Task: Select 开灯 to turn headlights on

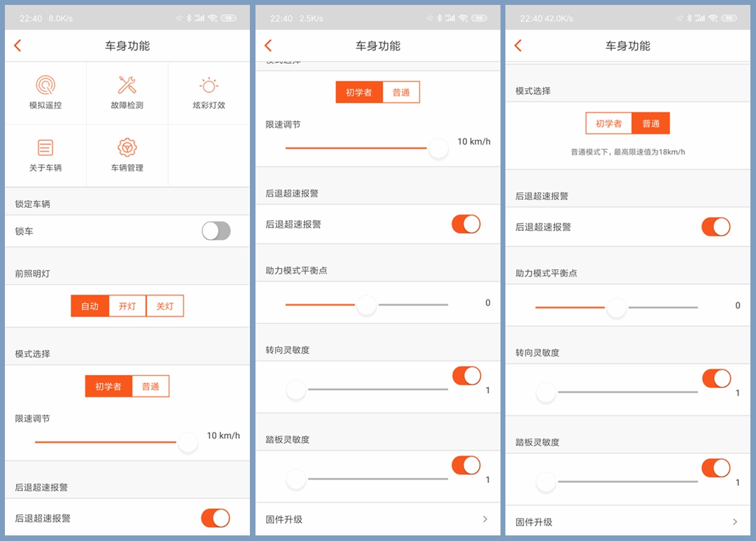Action: click(x=127, y=306)
